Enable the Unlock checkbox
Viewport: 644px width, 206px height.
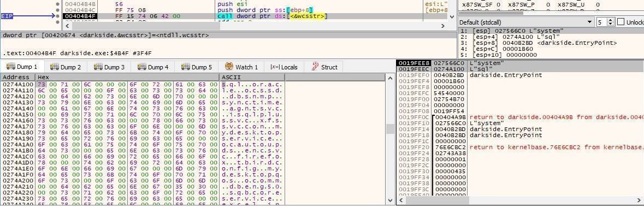pyautogui.click(x=621, y=22)
